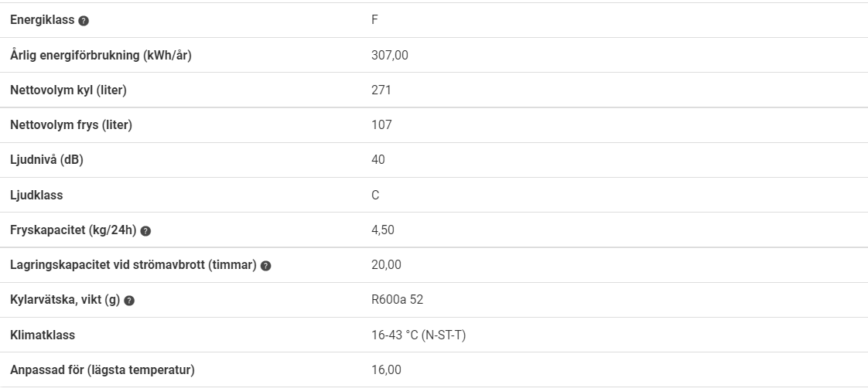This screenshot has height=388, width=868.
Task: Open the help icon beside Energiklass
Action: [84, 20]
